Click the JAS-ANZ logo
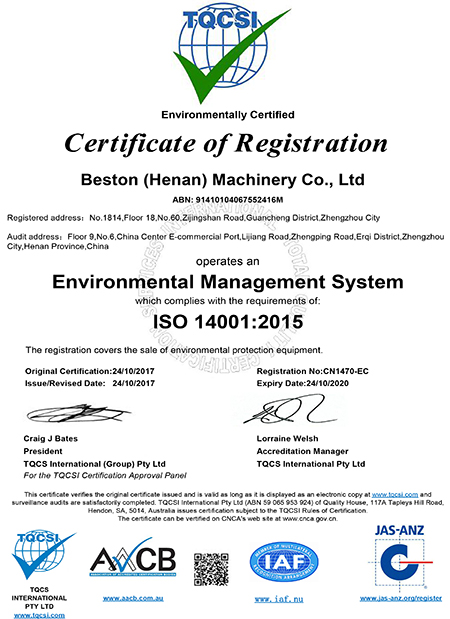Image resolution: width=450 pixels, height=619 pixels. coord(400,558)
